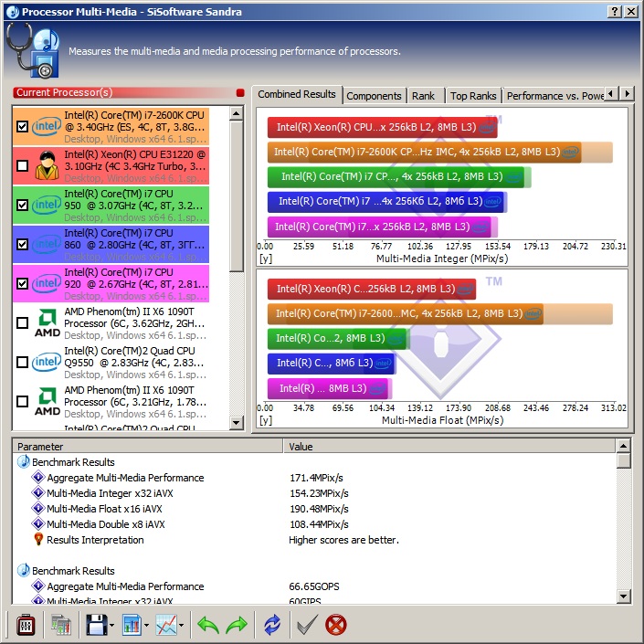Click diamond icon beside Multi-Media Integer x32 iAVX

pyautogui.click(x=38, y=493)
